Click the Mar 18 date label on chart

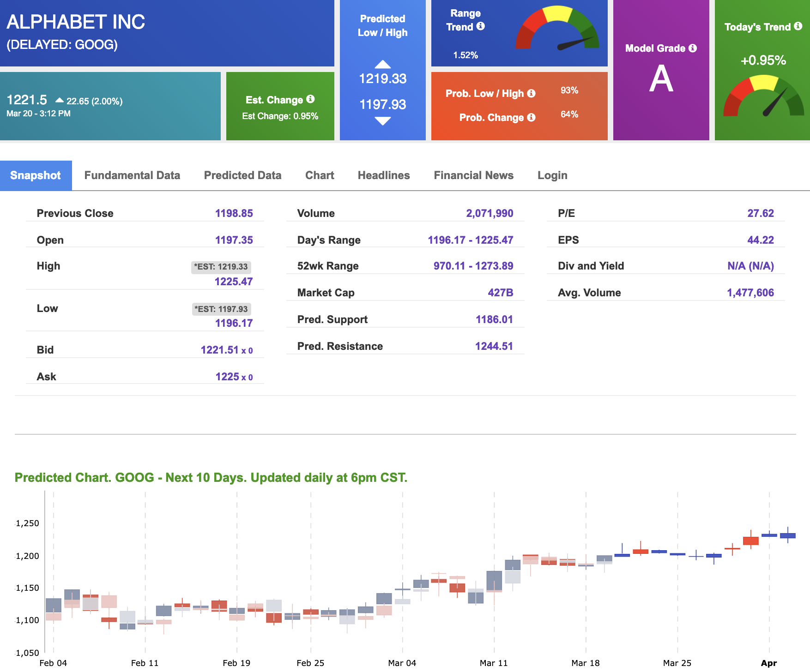585,663
